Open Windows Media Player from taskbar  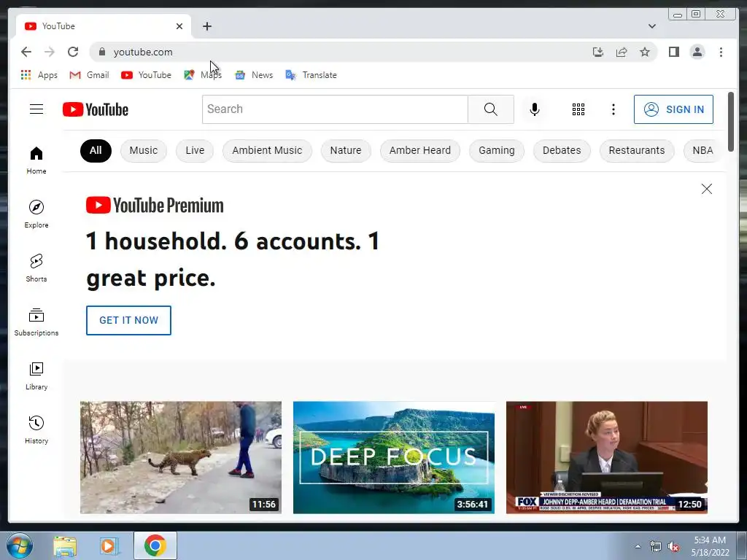[x=109, y=546]
